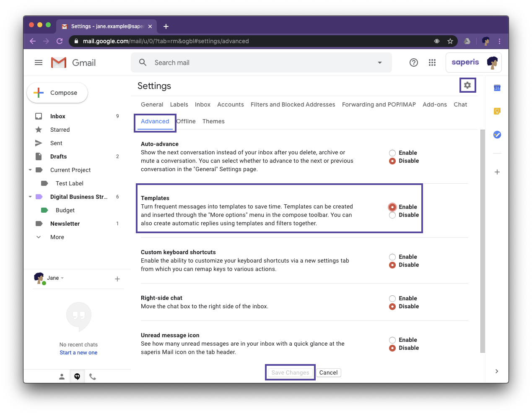The height and width of the screenshot is (414, 532).
Task: Click the Start a new one link
Action: (78, 353)
